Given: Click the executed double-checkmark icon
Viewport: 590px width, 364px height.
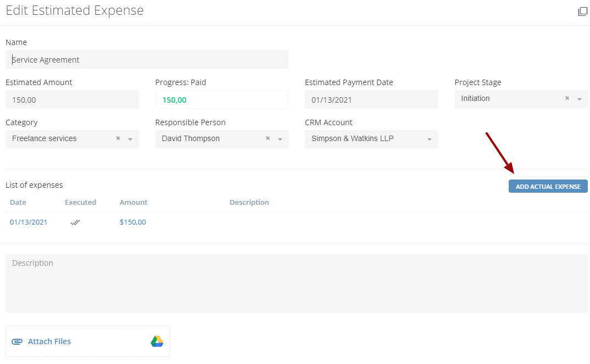Looking at the screenshot, I should tap(75, 222).
